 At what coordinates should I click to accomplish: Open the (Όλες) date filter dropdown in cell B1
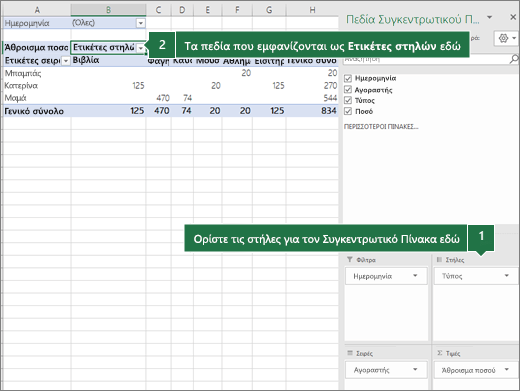click(x=141, y=23)
